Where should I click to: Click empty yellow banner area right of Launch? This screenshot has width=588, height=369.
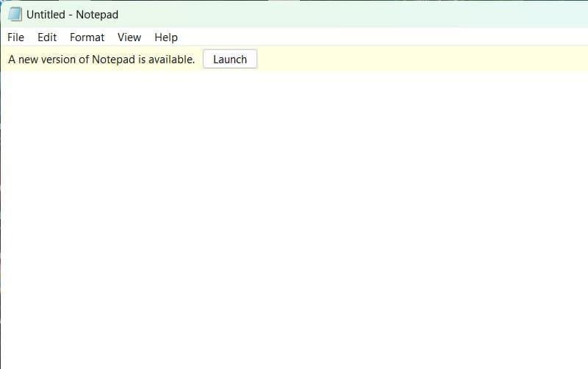click(x=419, y=60)
